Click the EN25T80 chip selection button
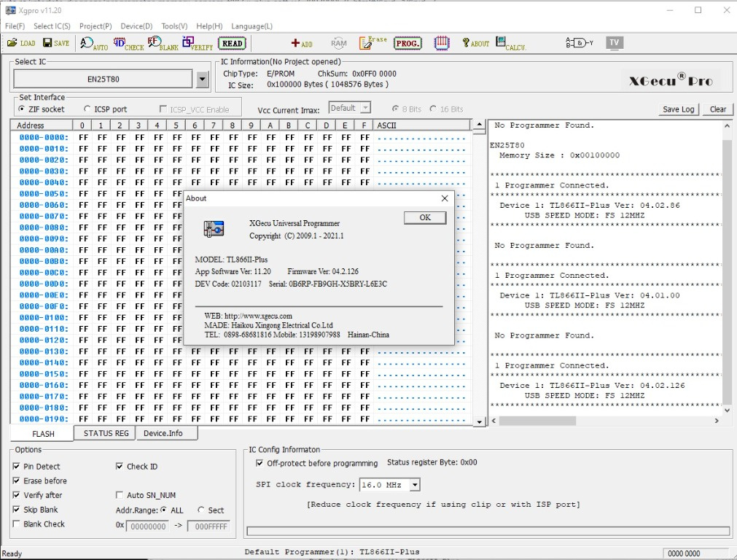The height and width of the screenshot is (560, 737). 103,79
